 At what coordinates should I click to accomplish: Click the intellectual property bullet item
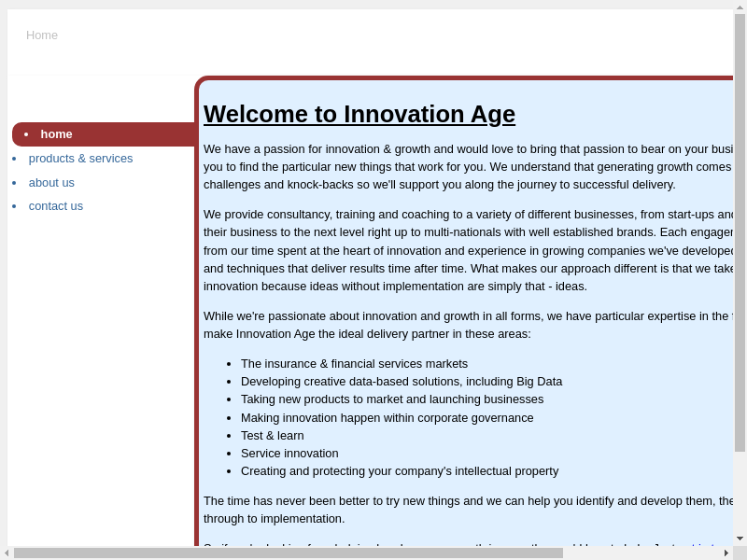pyautogui.click(x=399, y=471)
